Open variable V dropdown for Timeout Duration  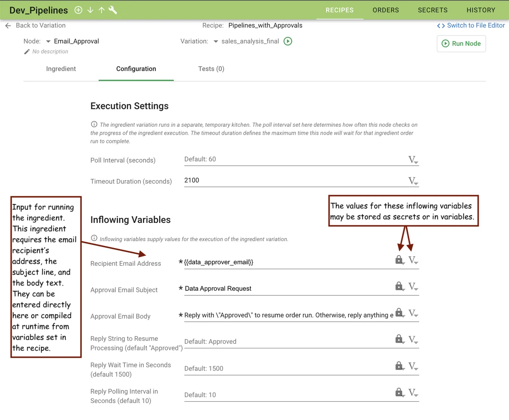tap(413, 181)
